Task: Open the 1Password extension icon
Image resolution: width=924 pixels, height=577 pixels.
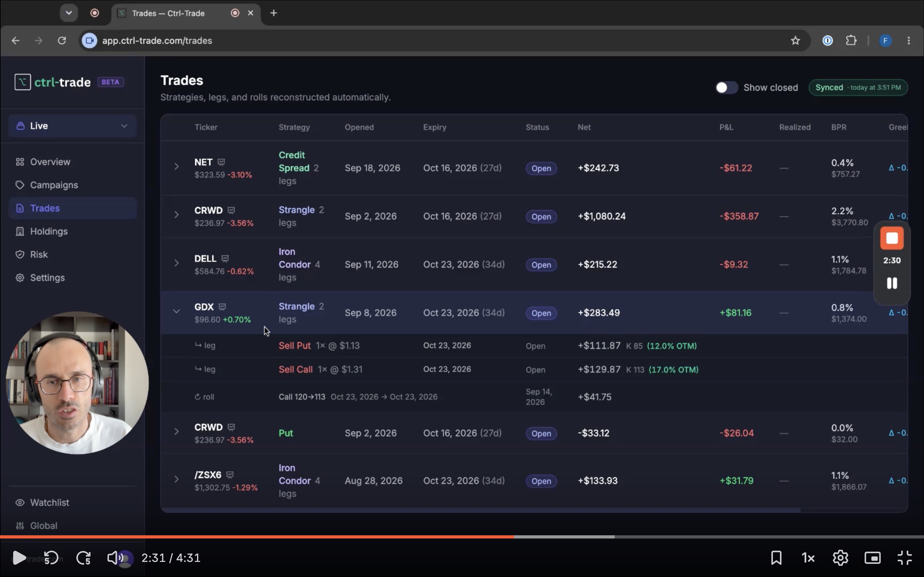Action: click(x=827, y=40)
